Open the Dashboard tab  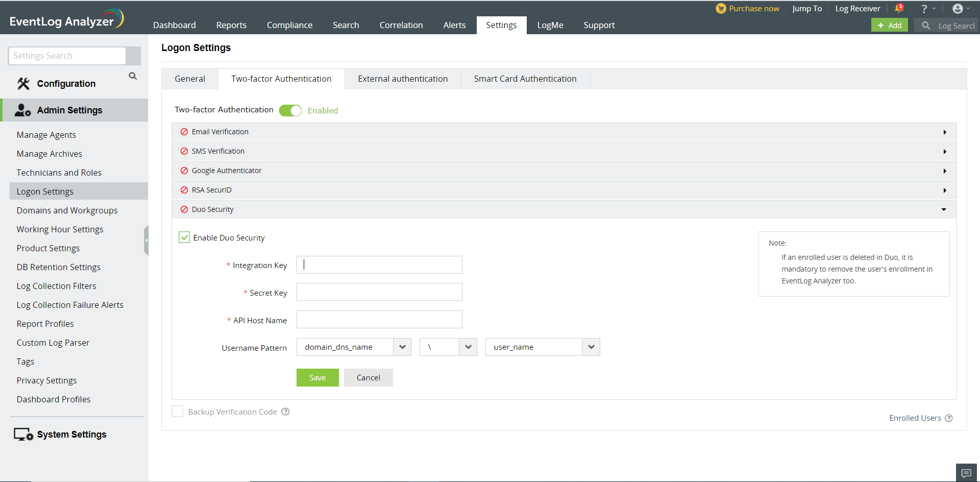click(x=175, y=25)
